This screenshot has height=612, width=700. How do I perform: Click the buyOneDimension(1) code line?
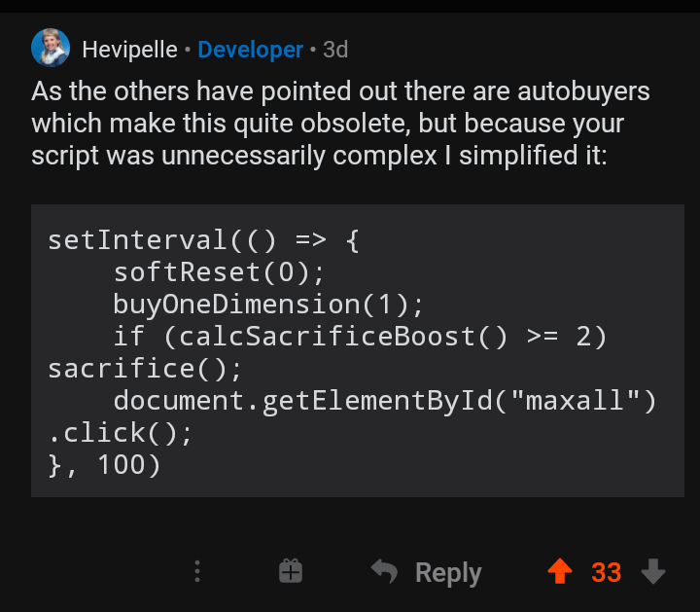268,305
